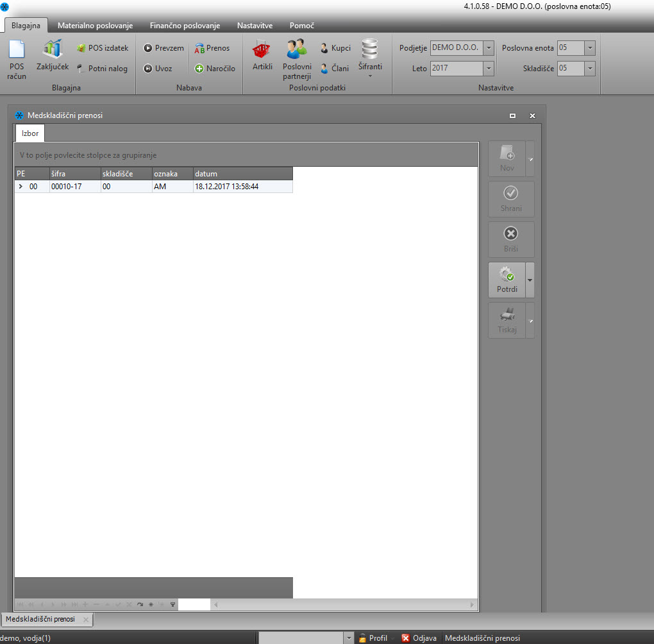Open the Artikli red basket icon

[x=262, y=55]
